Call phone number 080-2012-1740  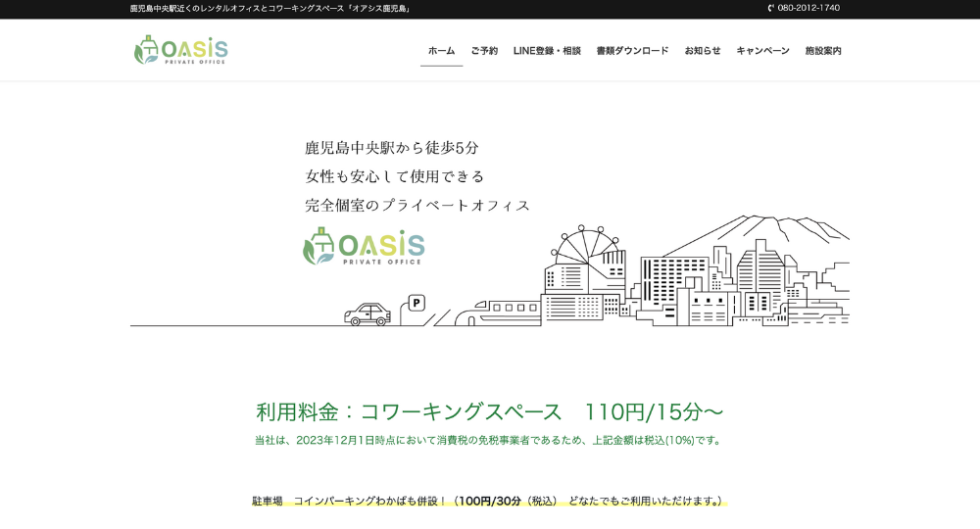click(808, 8)
